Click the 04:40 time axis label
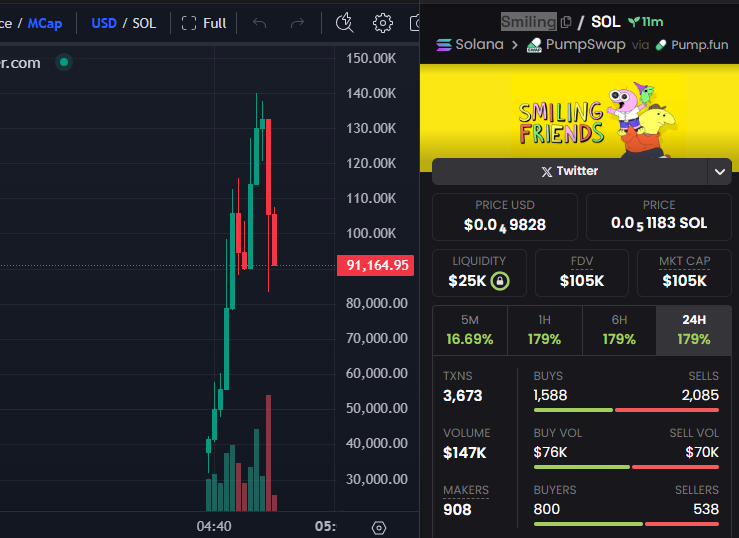 click(214, 527)
